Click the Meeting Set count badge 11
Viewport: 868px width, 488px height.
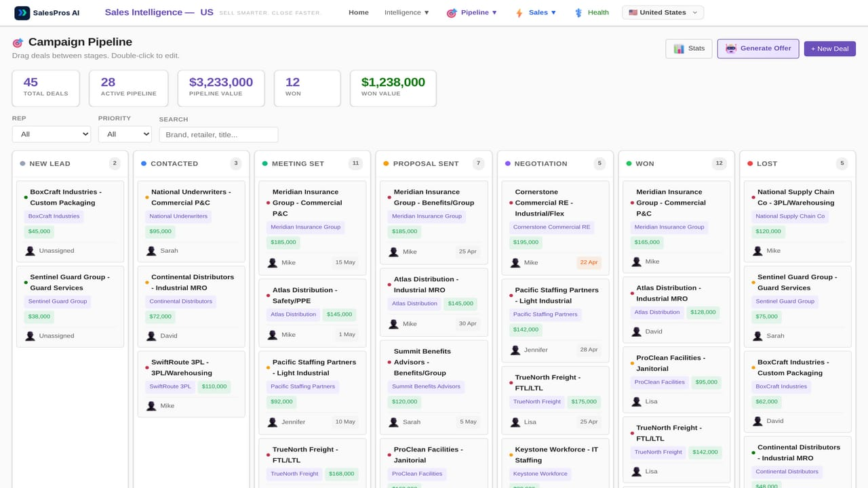[355, 163]
